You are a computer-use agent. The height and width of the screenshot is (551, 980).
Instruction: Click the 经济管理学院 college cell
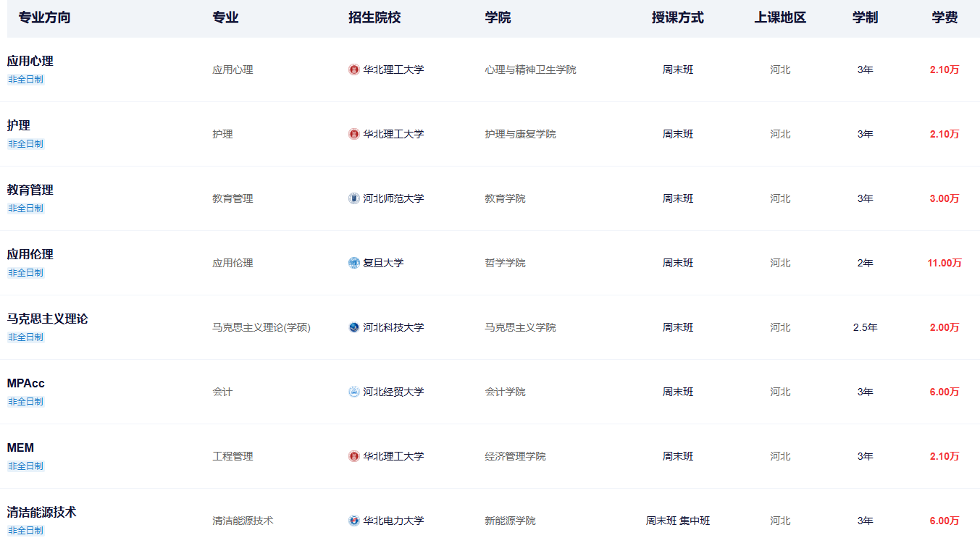pos(515,456)
